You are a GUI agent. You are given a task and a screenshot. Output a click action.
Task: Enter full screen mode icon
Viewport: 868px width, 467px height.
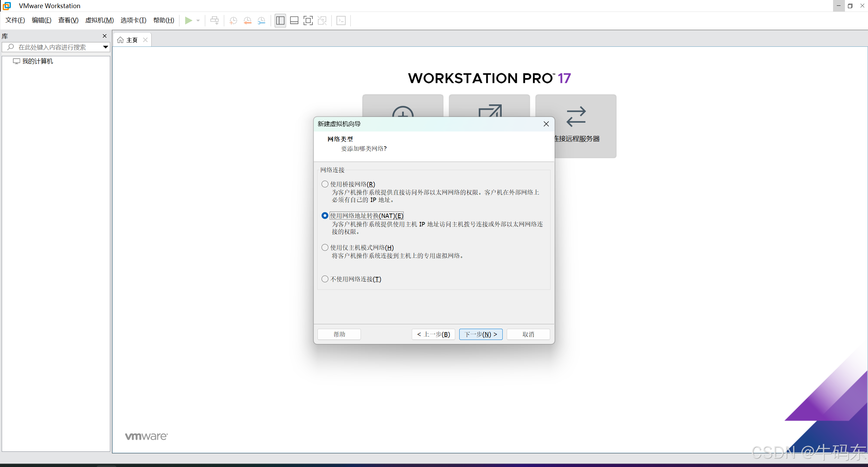coord(308,21)
